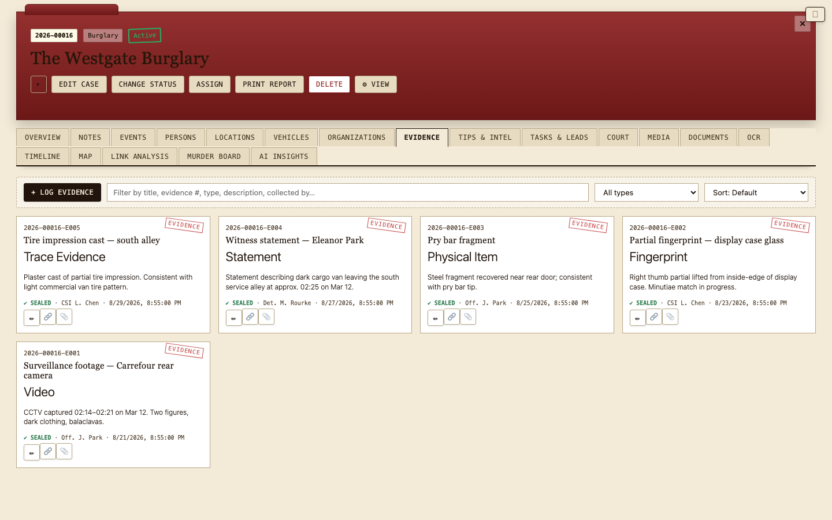This screenshot has width=832, height=520.
Task: View the AI Insights tab
Action: click(283, 157)
